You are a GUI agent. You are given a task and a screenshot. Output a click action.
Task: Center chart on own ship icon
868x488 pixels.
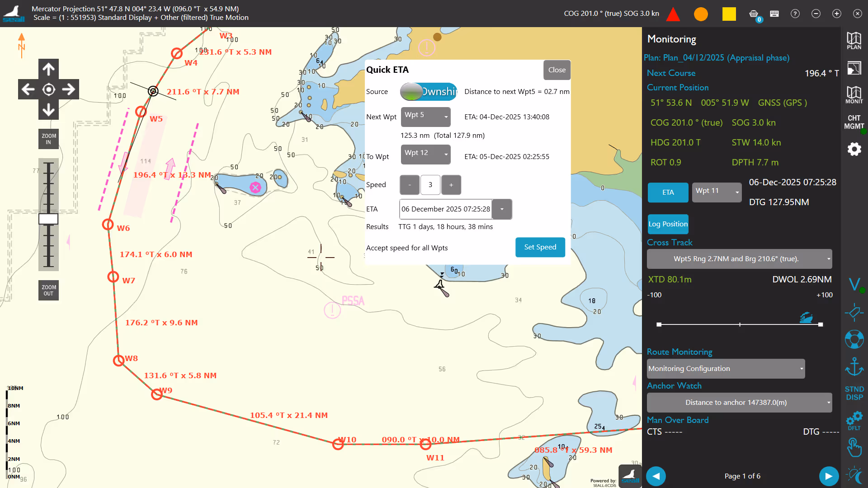(x=49, y=89)
